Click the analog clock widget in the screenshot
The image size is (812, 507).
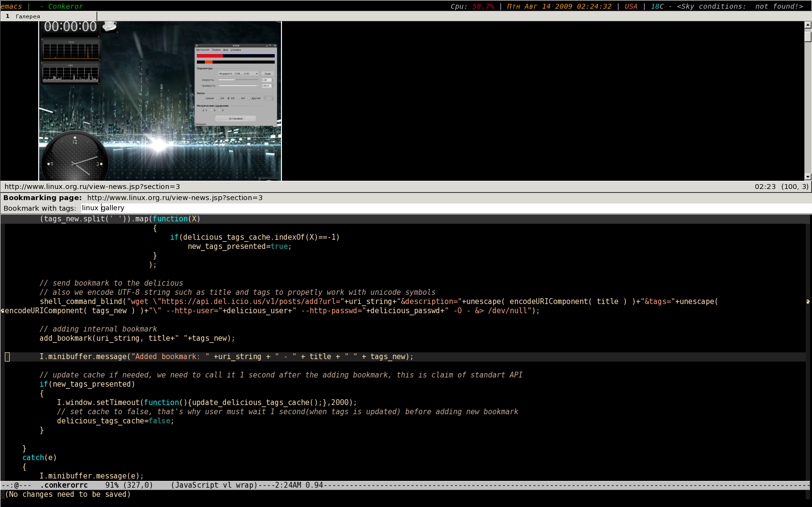74,158
